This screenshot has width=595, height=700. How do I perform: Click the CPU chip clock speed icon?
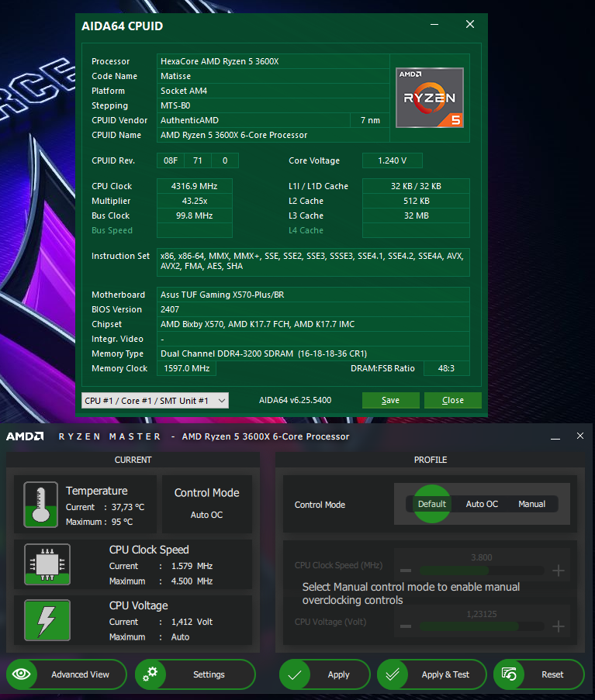[47, 564]
